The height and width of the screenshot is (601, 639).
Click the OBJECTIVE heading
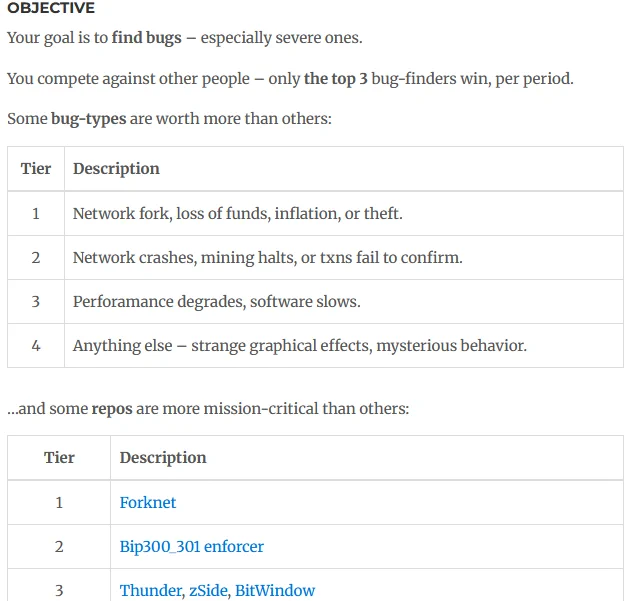[51, 8]
